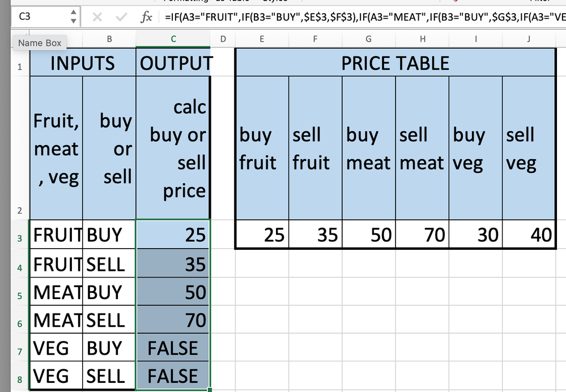
Task: Select cell B4 containing SELL
Action: tap(109, 263)
